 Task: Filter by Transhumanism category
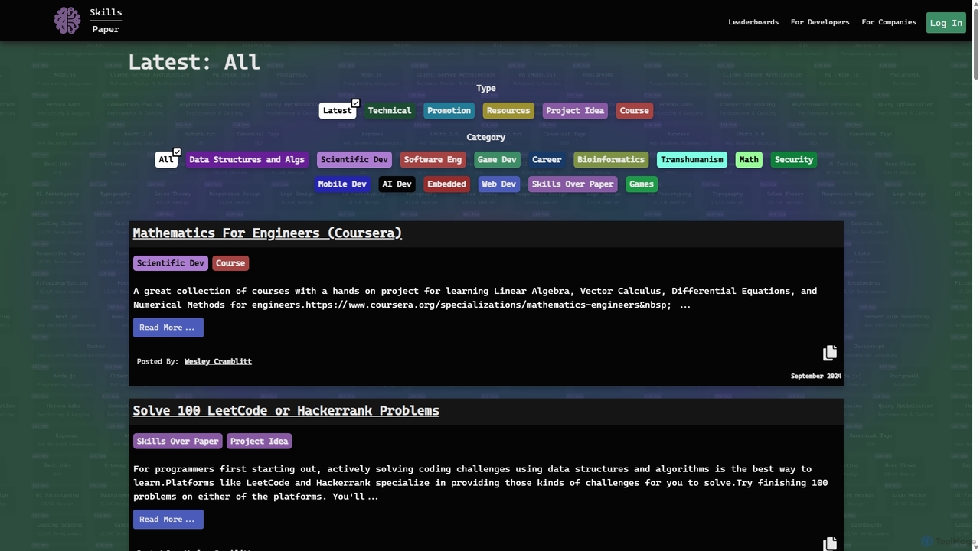[x=692, y=159]
